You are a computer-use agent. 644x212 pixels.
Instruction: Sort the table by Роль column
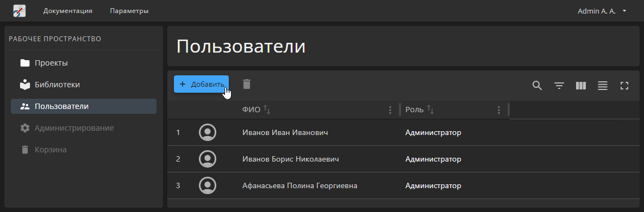[x=430, y=110]
